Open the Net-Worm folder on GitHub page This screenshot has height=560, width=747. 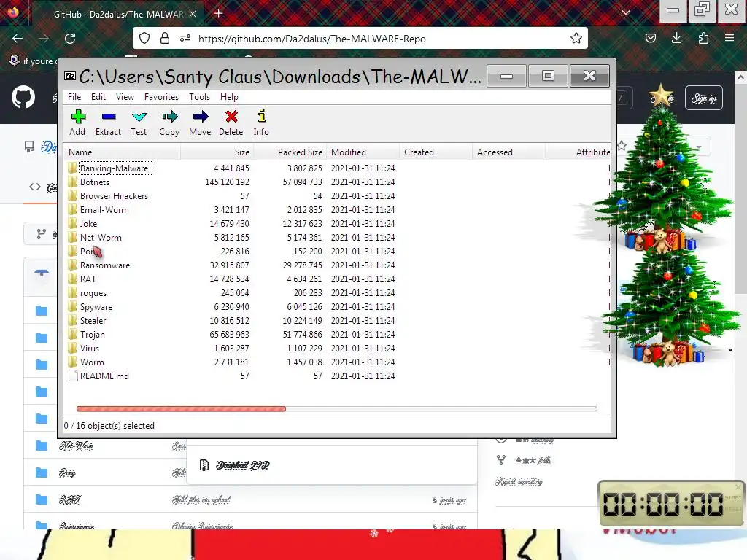(76, 446)
